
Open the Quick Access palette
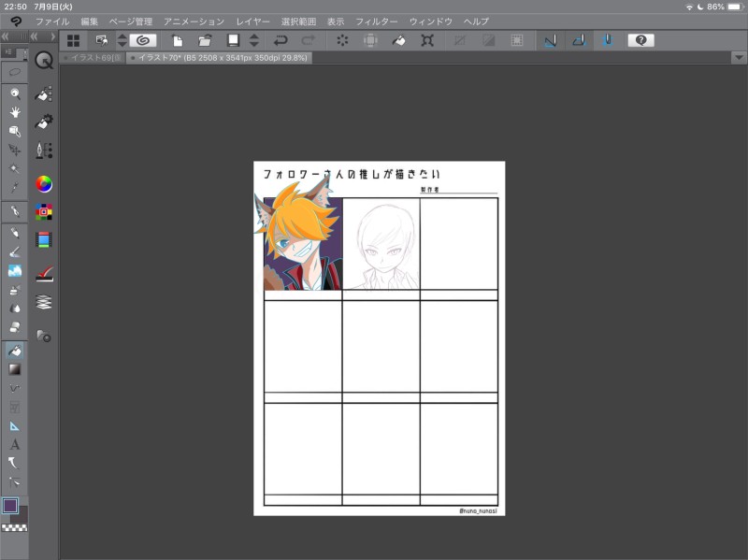[x=44, y=61]
